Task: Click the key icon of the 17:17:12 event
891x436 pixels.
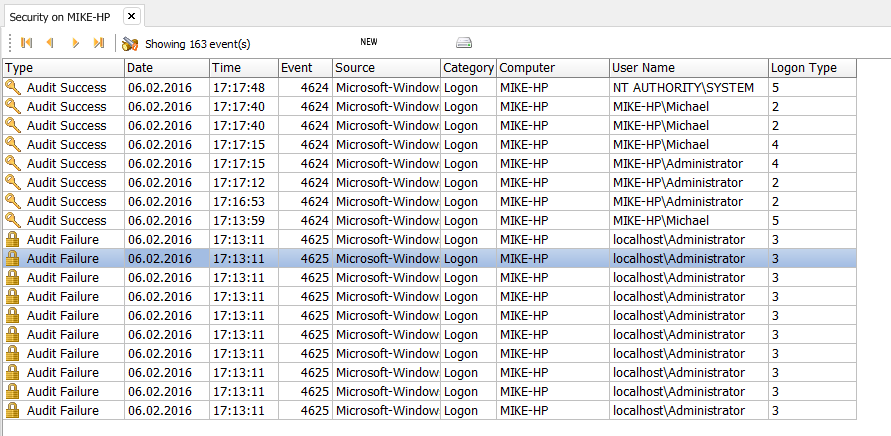Action: click(x=13, y=182)
